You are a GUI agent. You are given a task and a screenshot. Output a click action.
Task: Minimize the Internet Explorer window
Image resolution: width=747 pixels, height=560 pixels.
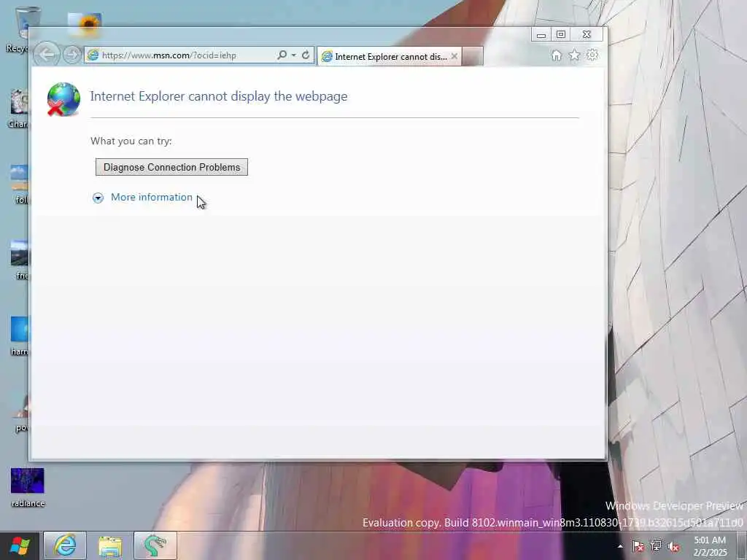[541, 35]
